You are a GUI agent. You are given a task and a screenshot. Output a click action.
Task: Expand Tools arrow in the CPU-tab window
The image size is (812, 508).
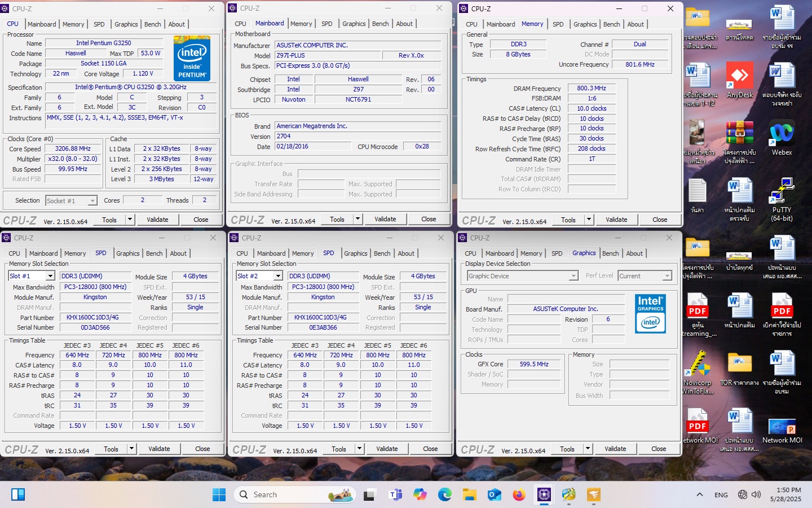(x=130, y=220)
